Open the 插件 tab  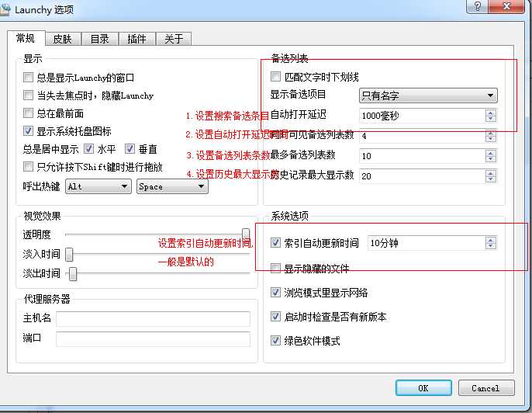click(136, 39)
